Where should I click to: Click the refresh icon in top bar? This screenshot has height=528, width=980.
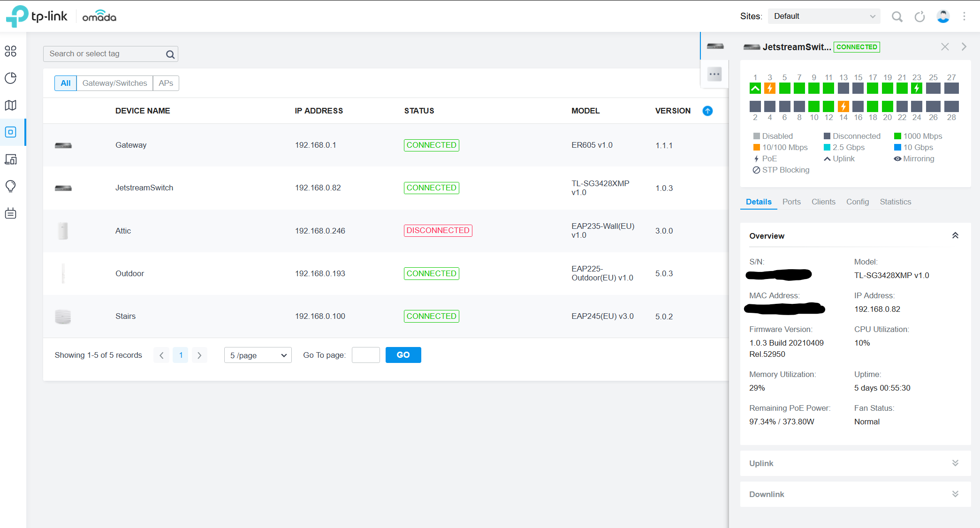[919, 16]
